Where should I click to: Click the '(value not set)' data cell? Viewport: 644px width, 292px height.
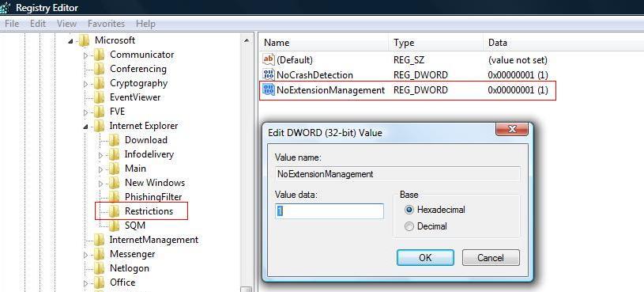point(518,60)
